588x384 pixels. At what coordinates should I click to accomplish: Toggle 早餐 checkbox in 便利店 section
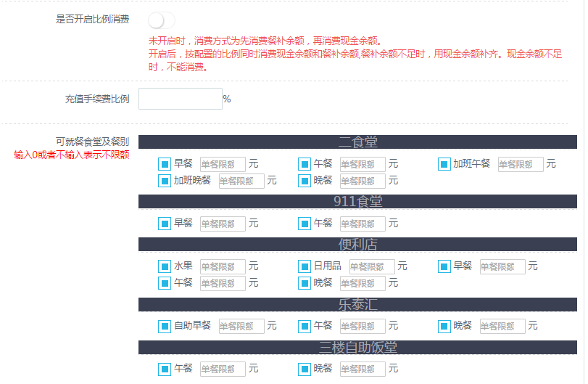[444, 266]
